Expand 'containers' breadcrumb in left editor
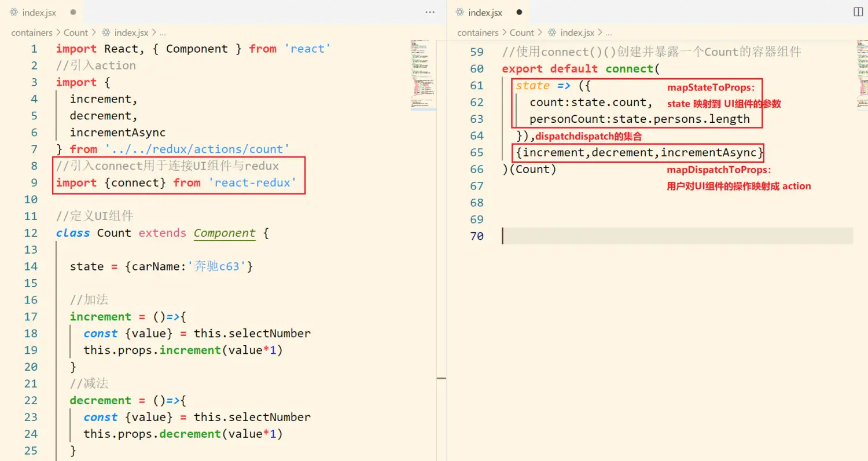Screen dimensions: 868x461 pos(32,33)
